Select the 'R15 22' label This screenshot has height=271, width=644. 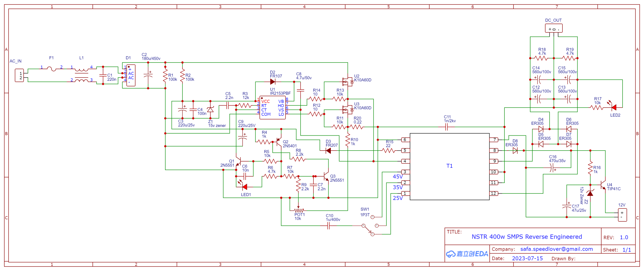pos(390,144)
